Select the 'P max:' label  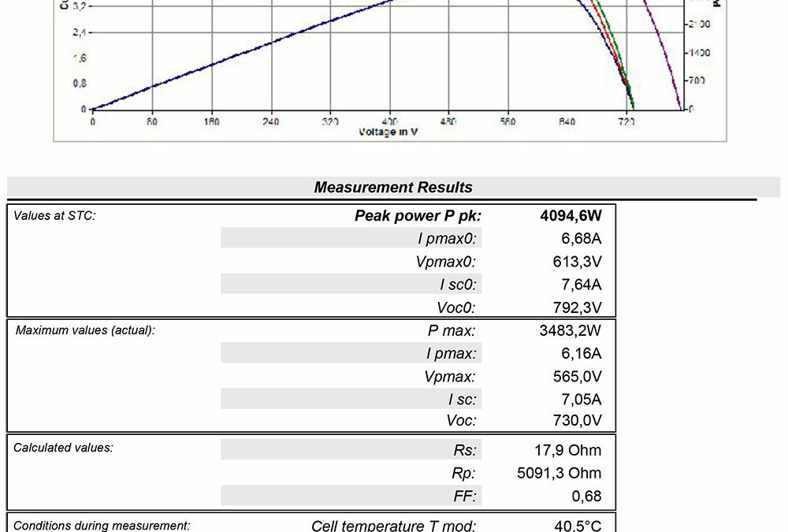tap(452, 330)
